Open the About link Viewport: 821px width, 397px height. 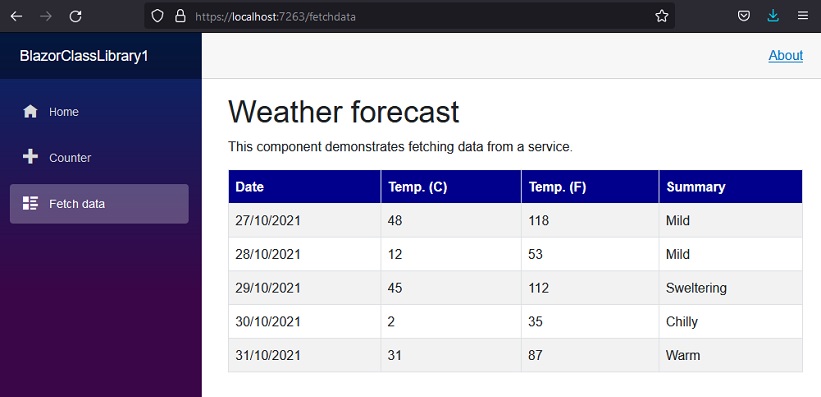tap(785, 56)
